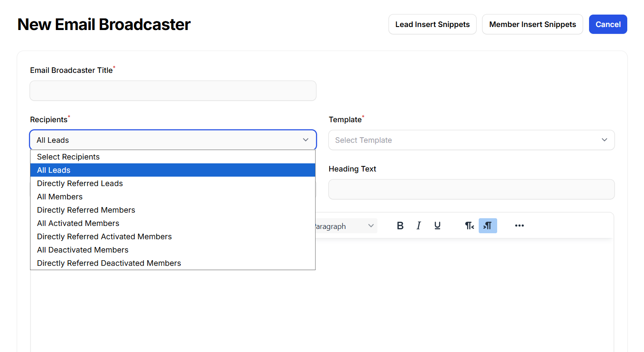This screenshot has height=352, width=644.
Task: Toggle Underline formatting in editor toolbar
Action: coord(437,226)
